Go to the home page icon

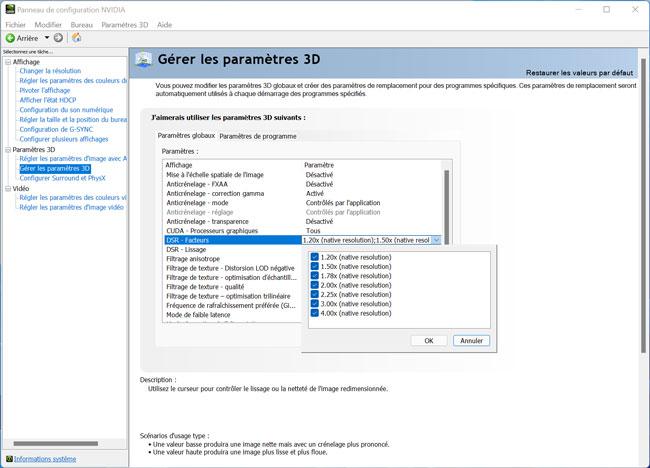click(77, 37)
